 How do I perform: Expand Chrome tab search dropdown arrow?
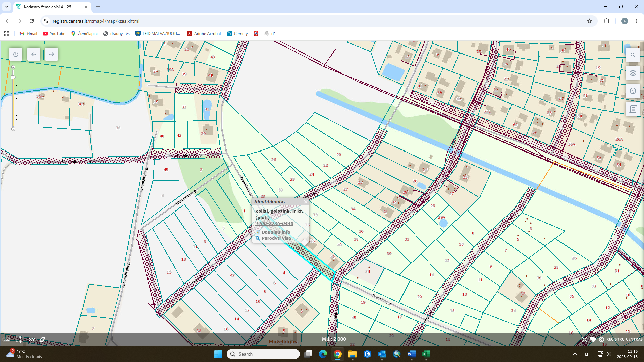coord(6,7)
